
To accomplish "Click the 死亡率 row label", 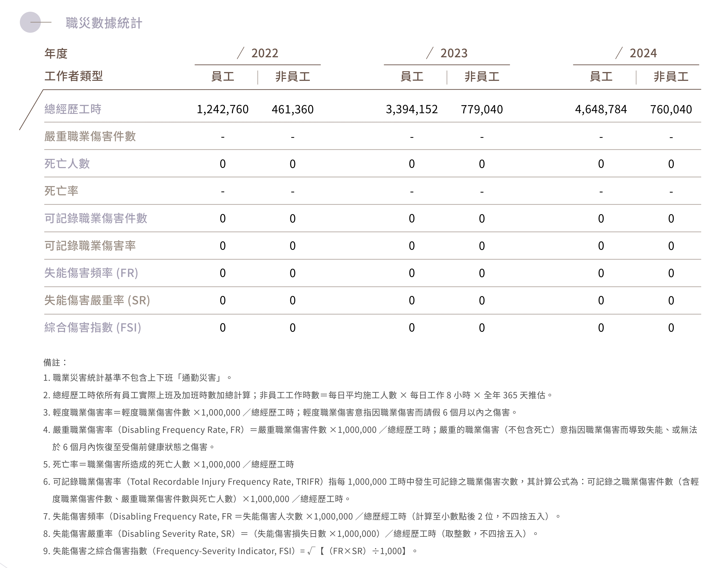I will [61, 191].
